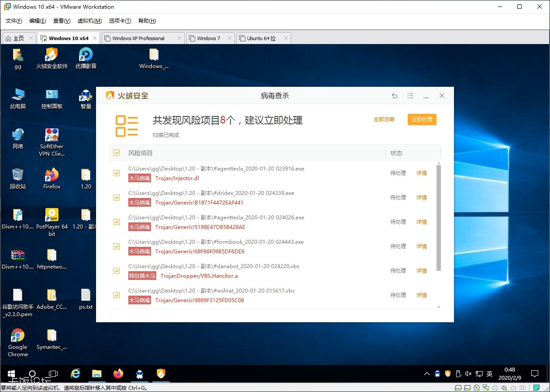Open the Google Chrome desktop shortcut
Viewport: 550px width, 392px height.
[x=18, y=336]
